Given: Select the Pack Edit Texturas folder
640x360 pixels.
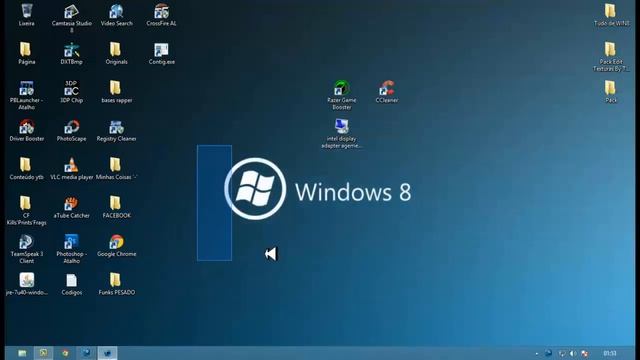Looking at the screenshot, I should click(611, 50).
